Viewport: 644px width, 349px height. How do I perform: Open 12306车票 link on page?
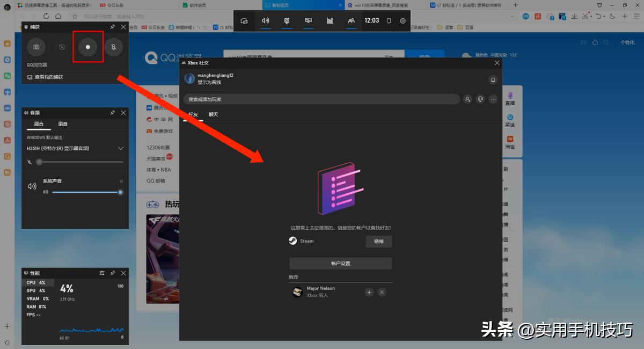(x=157, y=147)
